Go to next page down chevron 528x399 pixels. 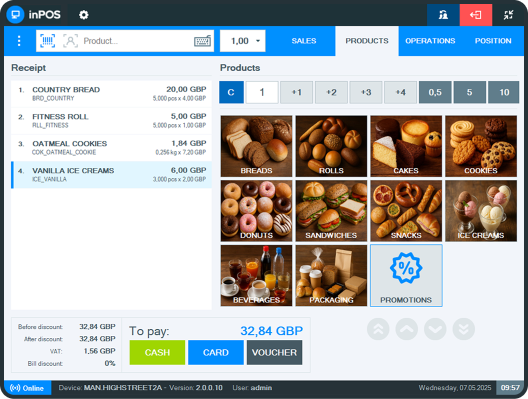tap(435, 329)
